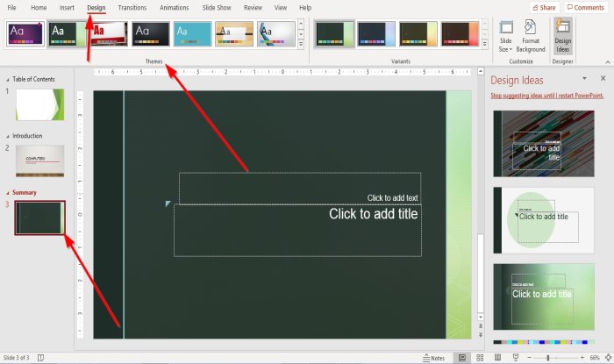
Task: Toggle the Notes pane
Action: point(434,358)
